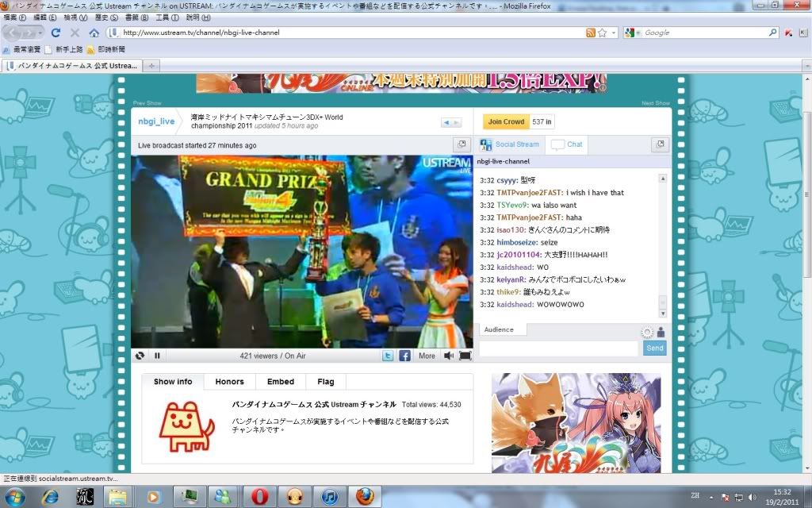
Task: Mute the video with speaker icon
Action: (449, 356)
